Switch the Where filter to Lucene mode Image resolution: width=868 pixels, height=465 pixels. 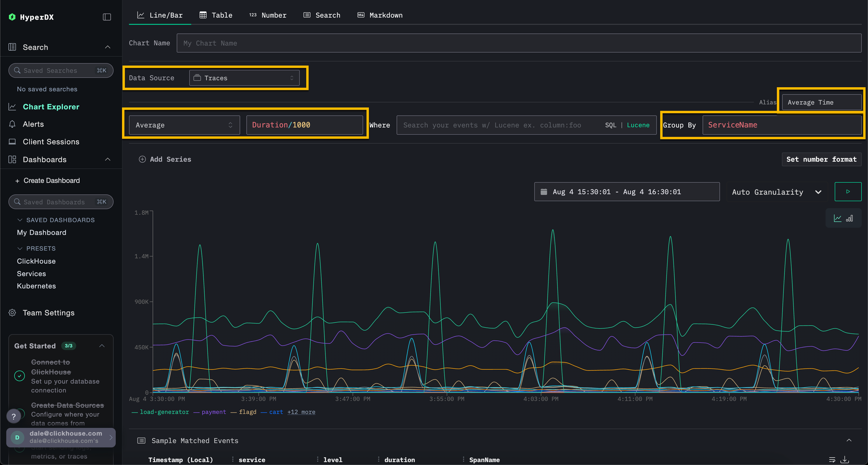click(638, 125)
